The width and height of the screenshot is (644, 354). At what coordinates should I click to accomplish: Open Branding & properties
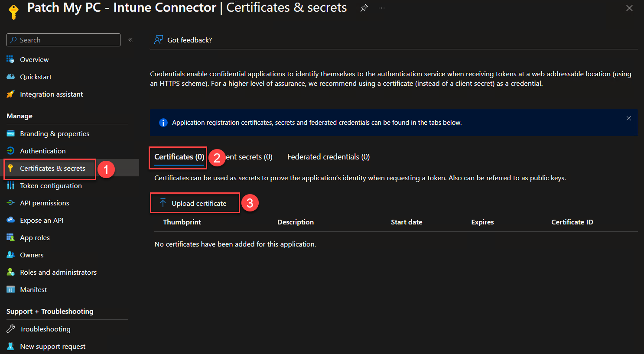[55, 134]
